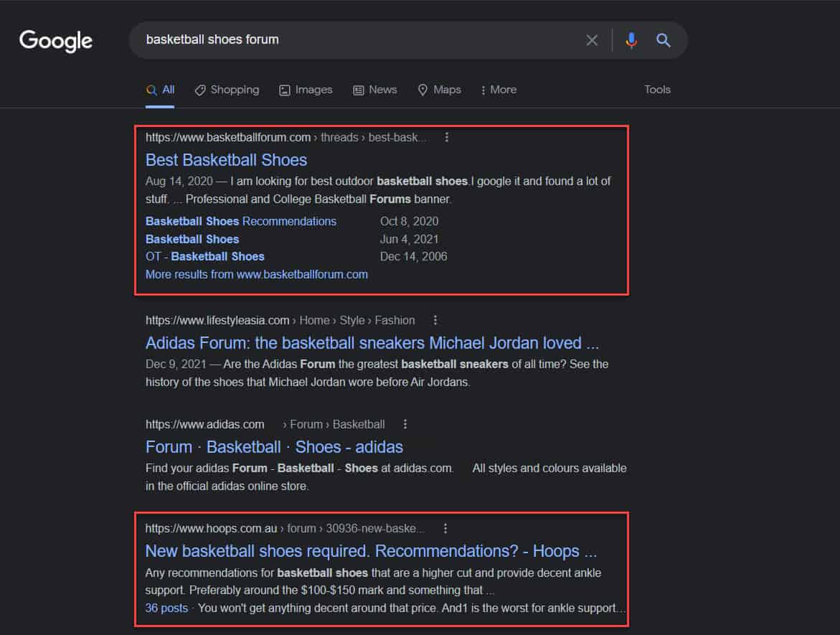Open options for basketballforum.com result
The width and height of the screenshot is (840, 635).
coord(447,137)
